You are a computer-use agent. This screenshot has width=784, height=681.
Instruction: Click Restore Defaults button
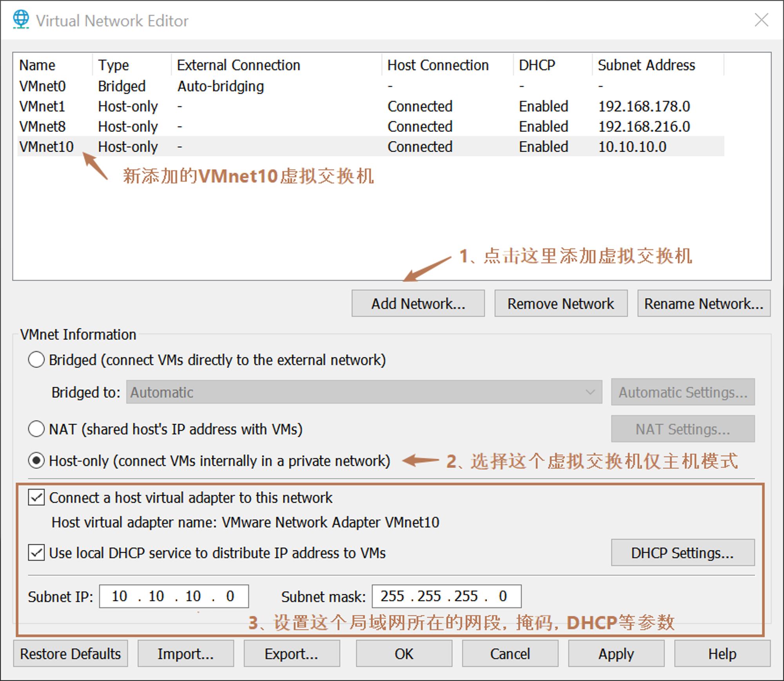click(x=71, y=654)
